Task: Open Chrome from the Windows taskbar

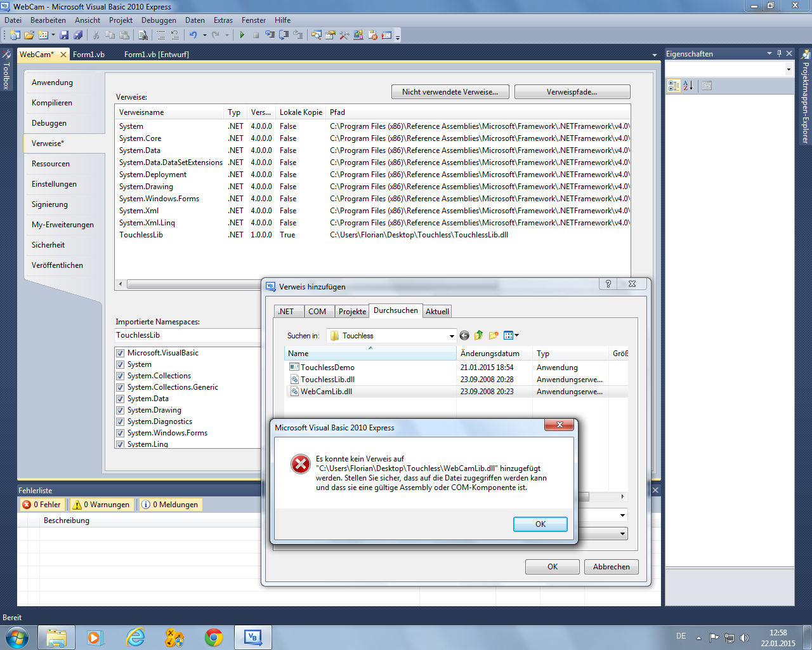Action: click(x=214, y=637)
